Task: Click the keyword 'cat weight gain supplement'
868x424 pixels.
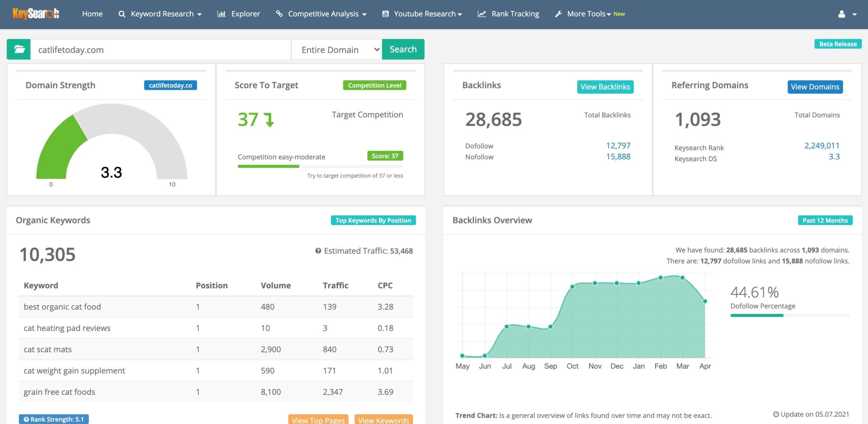Action: point(74,371)
